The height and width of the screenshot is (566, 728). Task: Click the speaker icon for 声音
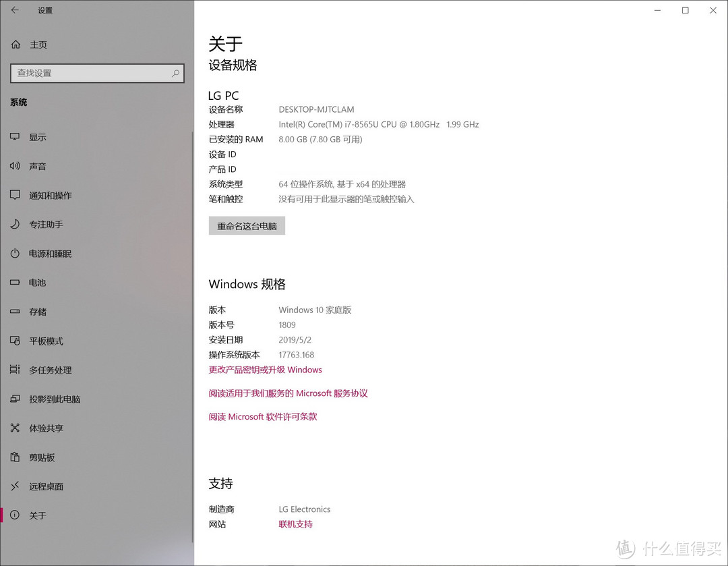[x=15, y=166]
